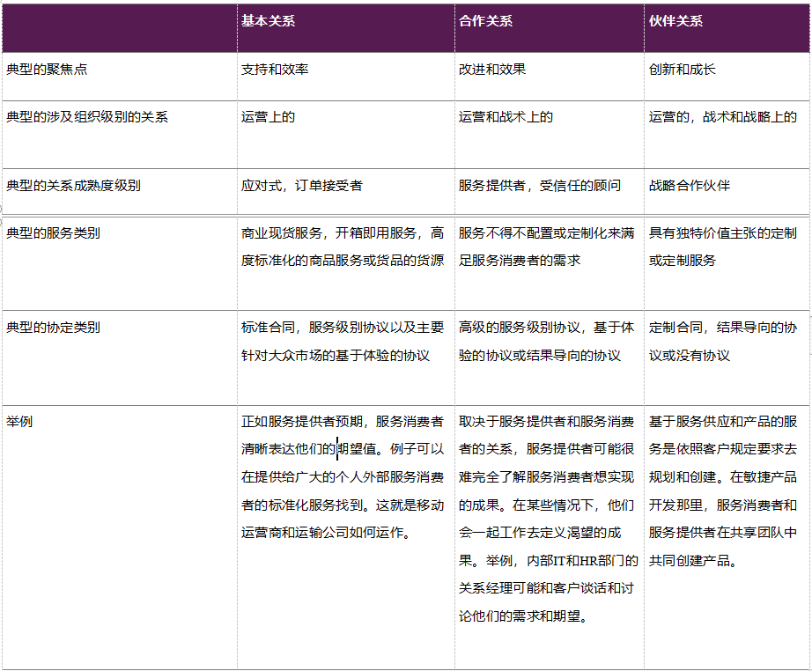The width and height of the screenshot is (812, 671).
Task: Click the 基本关系 column header cell
Action: click(269, 21)
